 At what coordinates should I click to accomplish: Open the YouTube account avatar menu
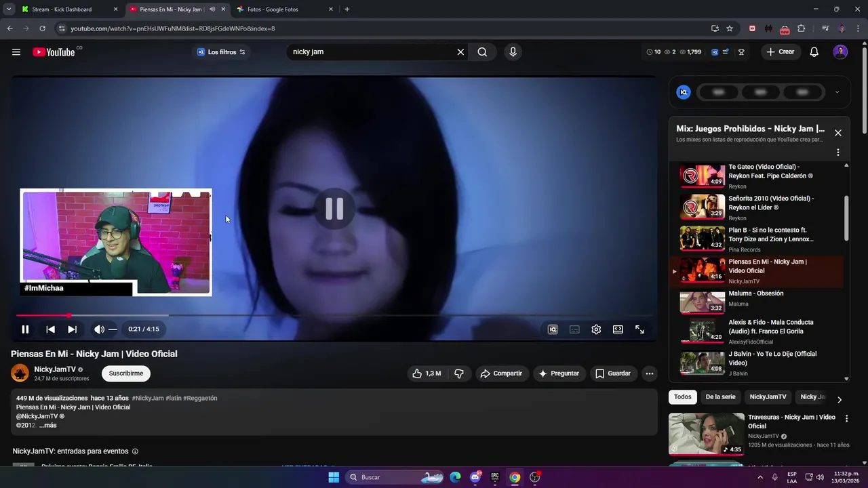[x=840, y=52]
